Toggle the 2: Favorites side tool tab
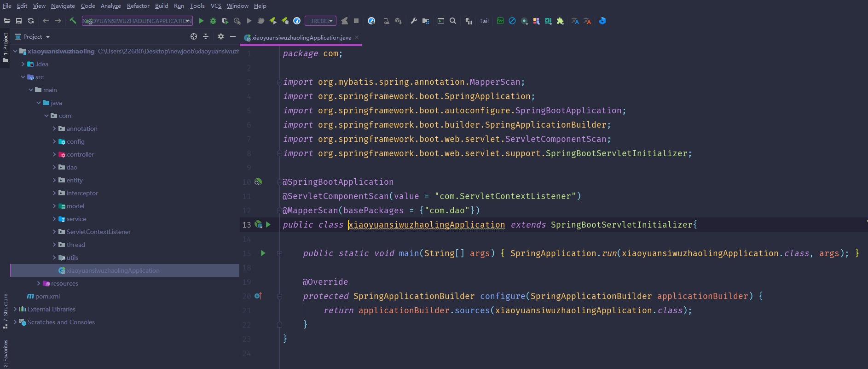Viewport: 868px width, 369px height. 5,353
